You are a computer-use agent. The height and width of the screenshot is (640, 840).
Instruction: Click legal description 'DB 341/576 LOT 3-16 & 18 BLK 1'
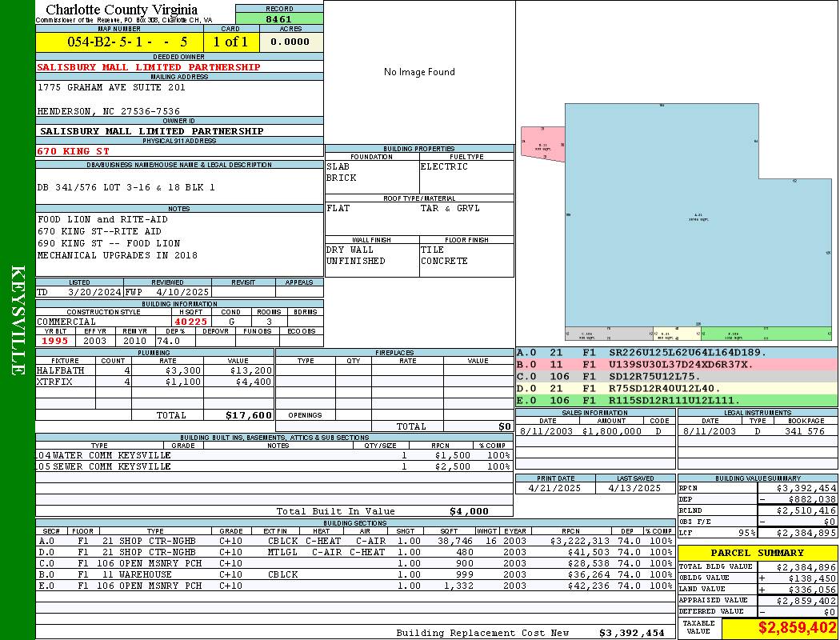pyautogui.click(x=126, y=187)
